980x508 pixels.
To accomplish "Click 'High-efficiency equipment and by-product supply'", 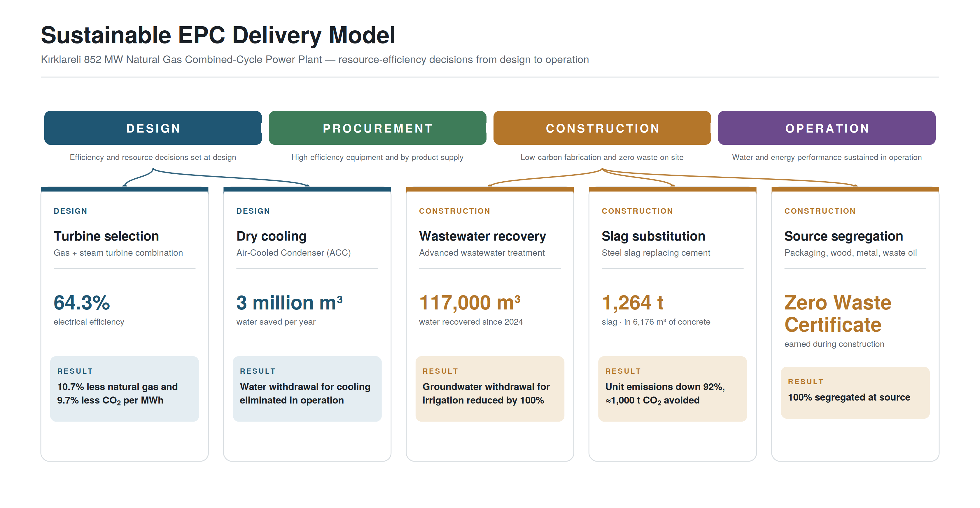I will [x=377, y=157].
